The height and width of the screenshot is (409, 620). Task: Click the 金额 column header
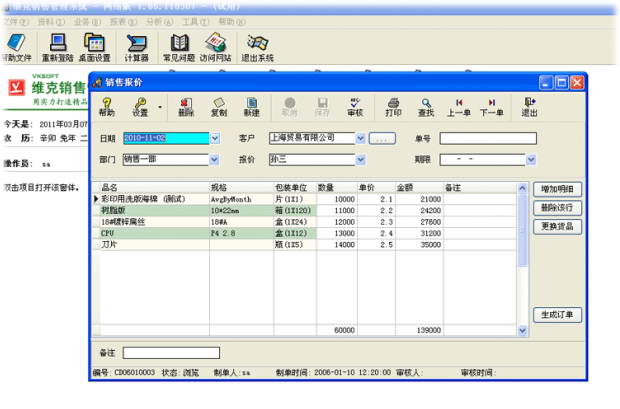pyautogui.click(x=419, y=188)
